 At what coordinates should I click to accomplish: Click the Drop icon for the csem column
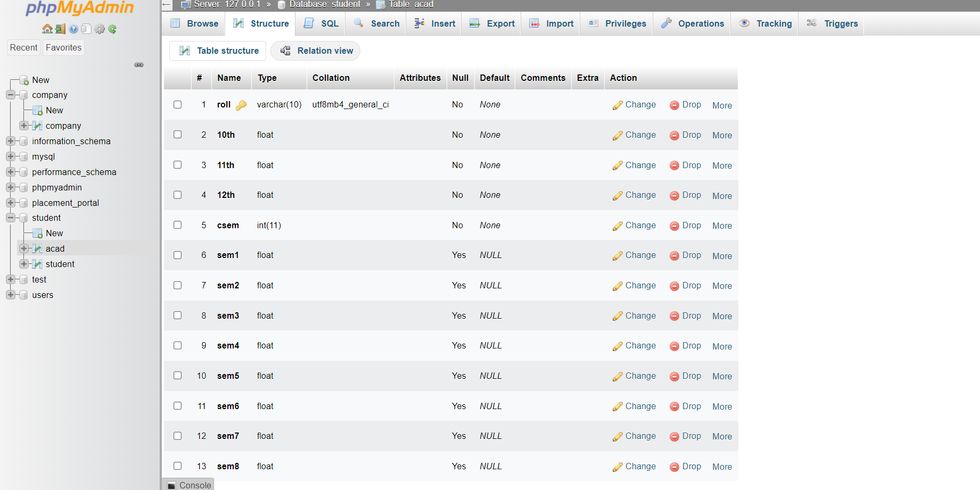674,225
